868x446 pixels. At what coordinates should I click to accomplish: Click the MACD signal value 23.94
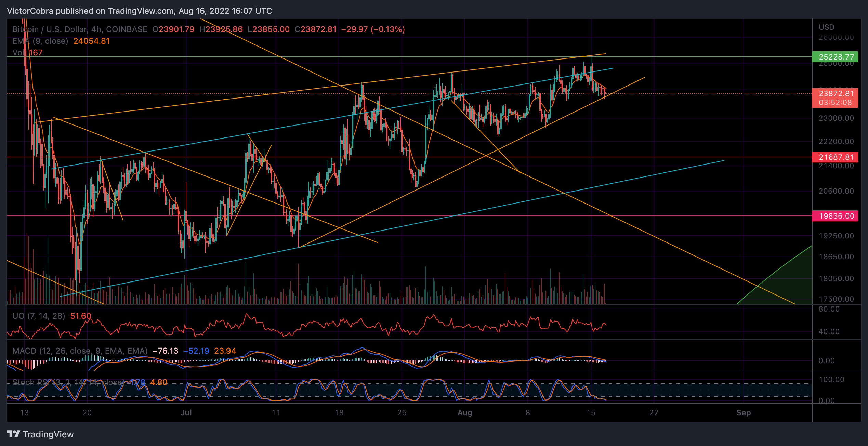click(x=225, y=351)
